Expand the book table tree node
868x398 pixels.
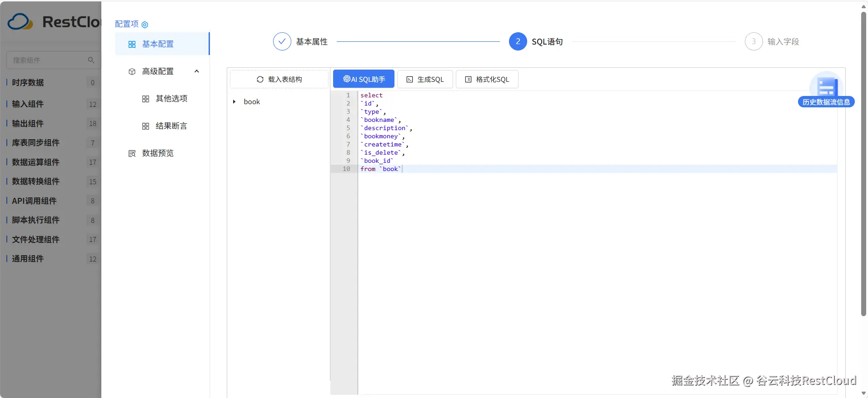(234, 101)
